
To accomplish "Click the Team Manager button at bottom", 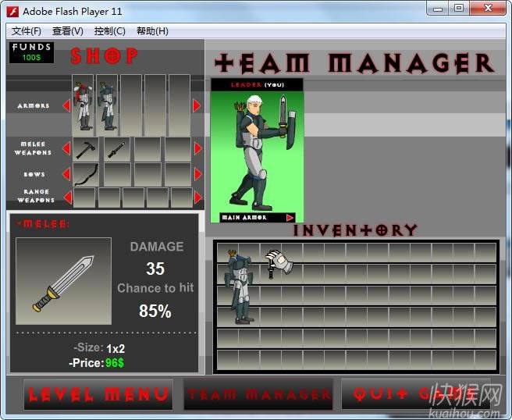I will [258, 394].
